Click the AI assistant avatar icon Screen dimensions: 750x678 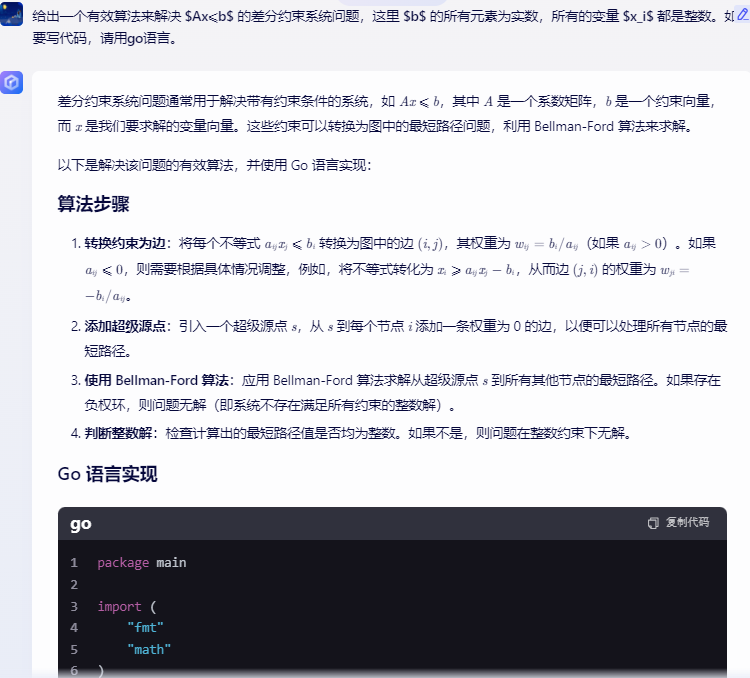[11, 82]
